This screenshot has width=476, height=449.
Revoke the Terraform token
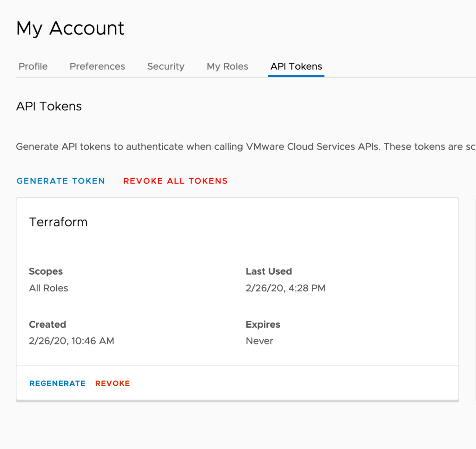coord(112,383)
